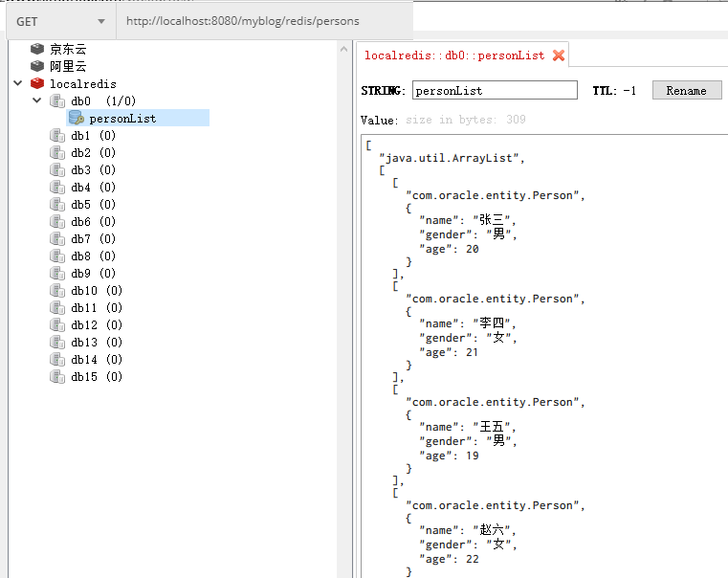Click the personList key name field
728x578 pixels.
494,91
